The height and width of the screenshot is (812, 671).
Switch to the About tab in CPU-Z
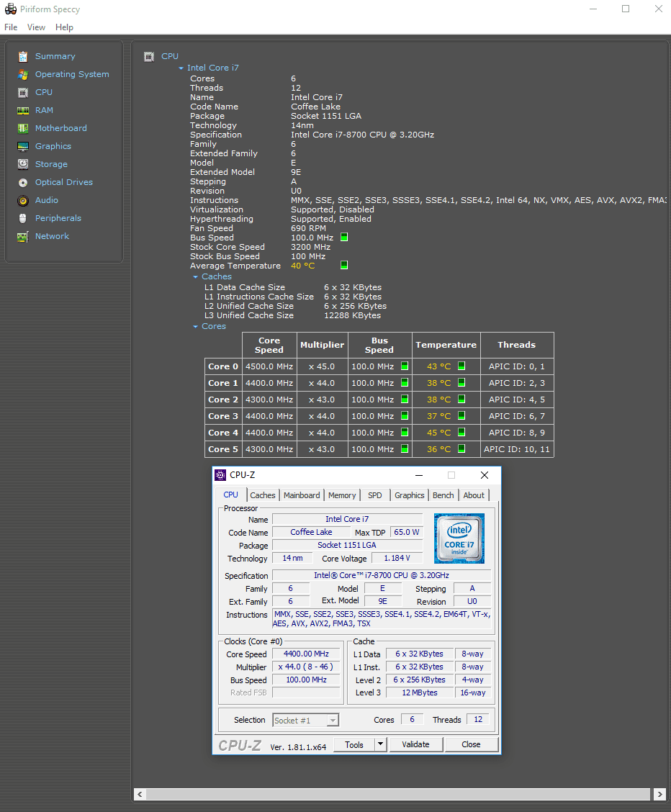pyautogui.click(x=474, y=495)
